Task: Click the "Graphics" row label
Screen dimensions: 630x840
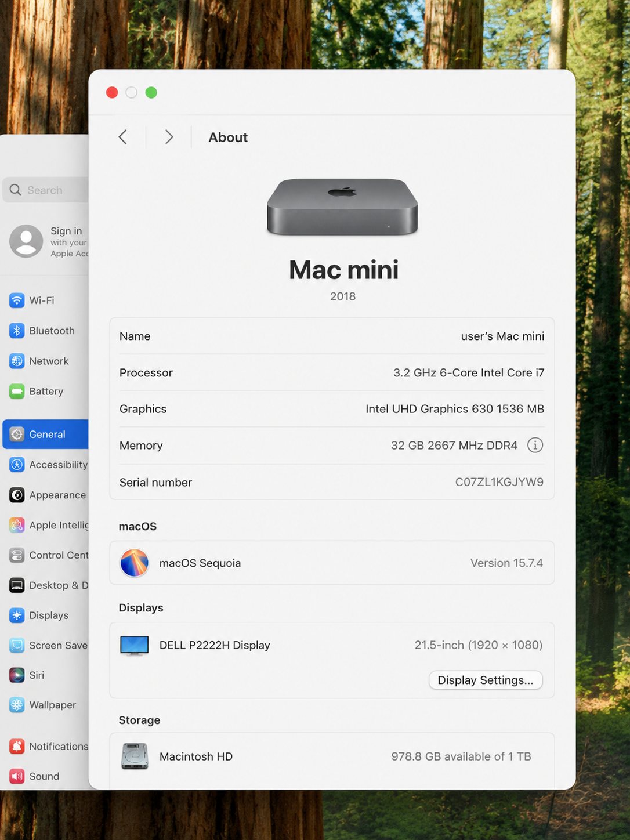Action: click(143, 409)
